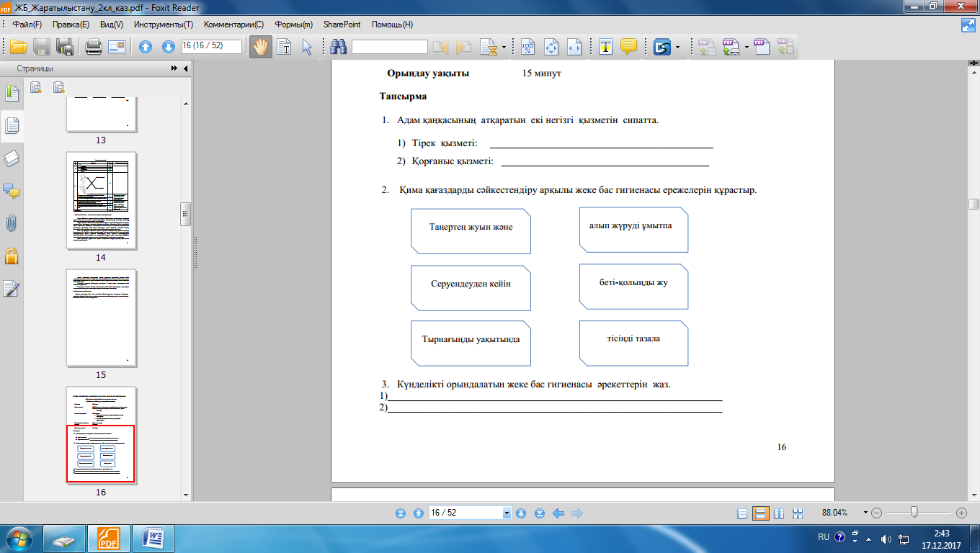Open the 88.04% zoom level dropdown
This screenshot has width=980, height=553.
pos(865,513)
